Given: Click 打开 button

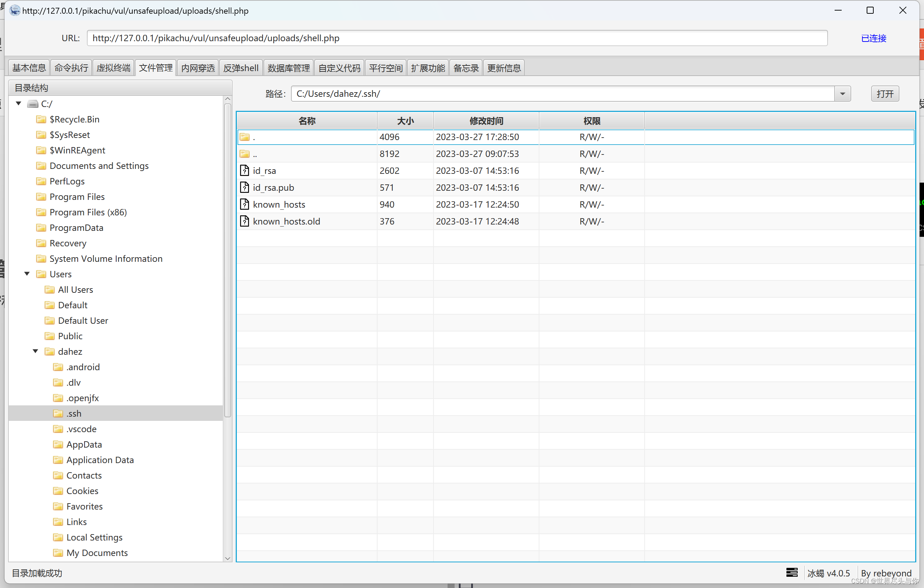Looking at the screenshot, I should click(x=887, y=94).
